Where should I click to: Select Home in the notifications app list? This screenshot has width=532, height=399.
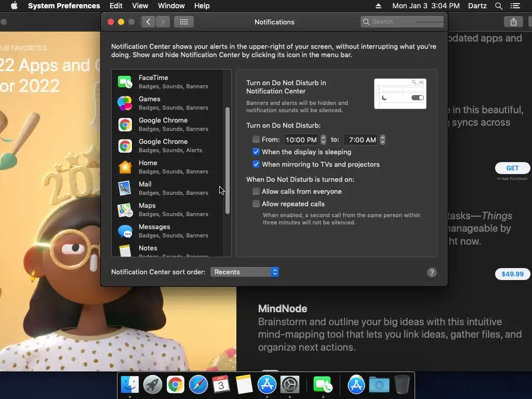(x=168, y=167)
